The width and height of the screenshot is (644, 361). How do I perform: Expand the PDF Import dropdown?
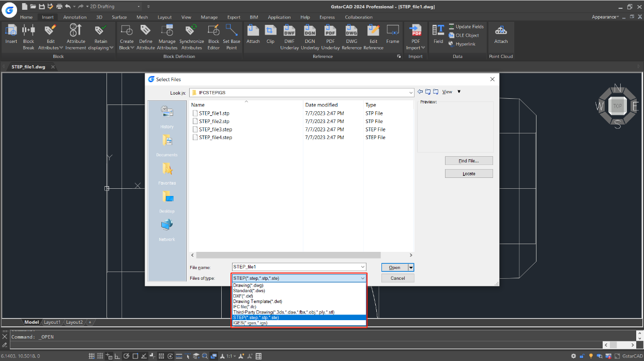(423, 48)
